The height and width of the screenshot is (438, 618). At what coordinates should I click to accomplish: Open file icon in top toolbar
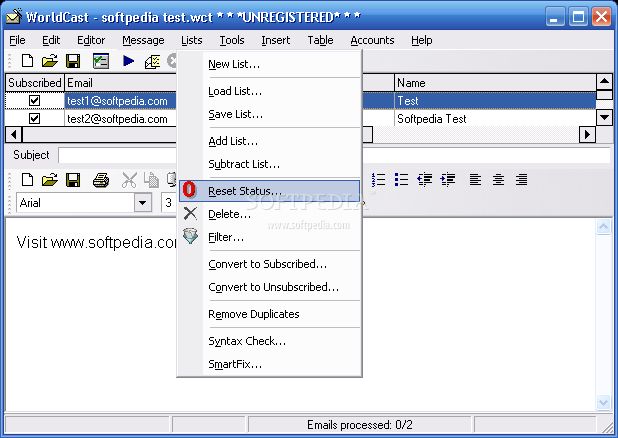point(50,61)
